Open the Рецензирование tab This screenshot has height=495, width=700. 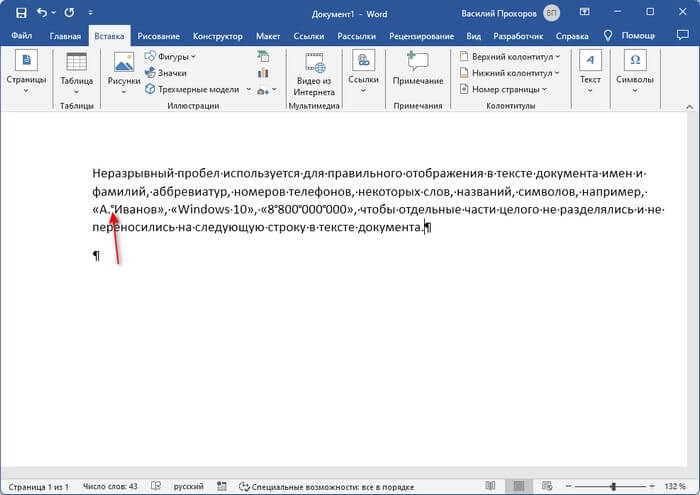pos(421,36)
